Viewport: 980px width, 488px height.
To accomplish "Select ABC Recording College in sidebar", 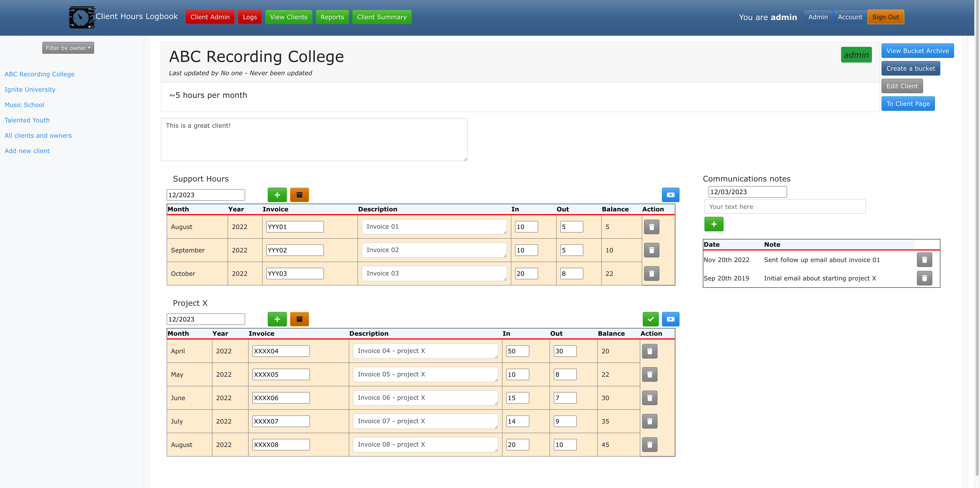I will [39, 74].
